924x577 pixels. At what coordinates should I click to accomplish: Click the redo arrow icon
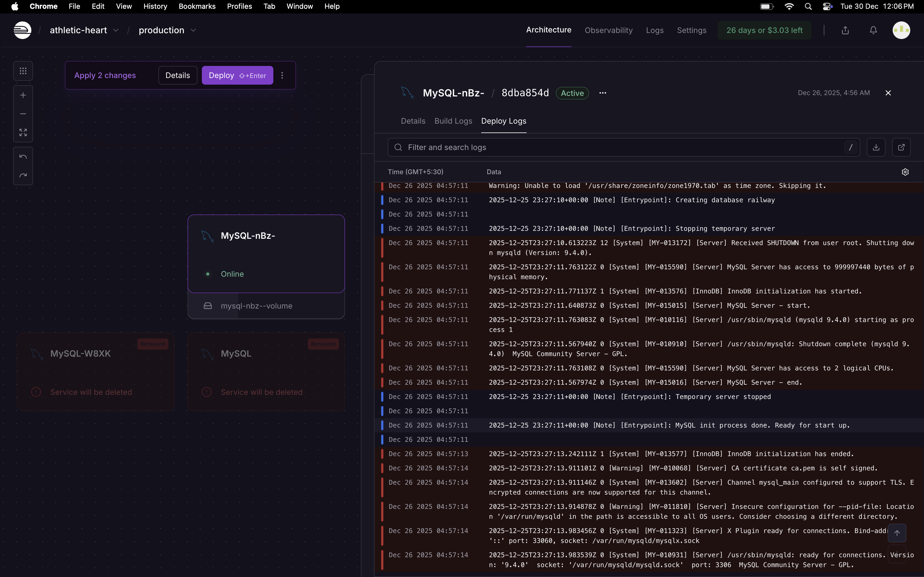pos(23,176)
